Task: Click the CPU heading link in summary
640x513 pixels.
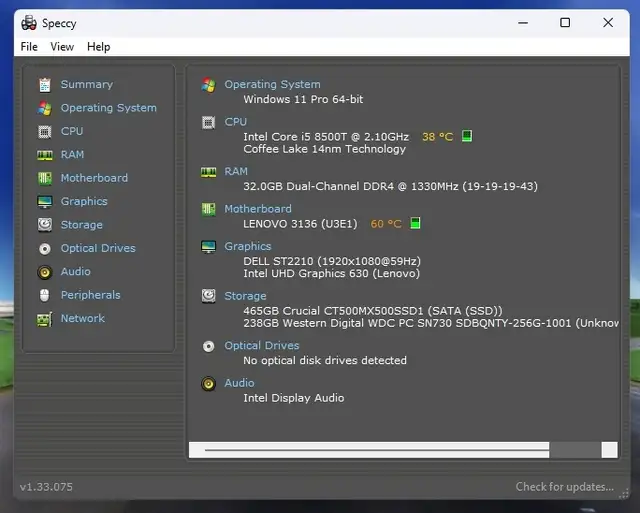Action: click(236, 122)
